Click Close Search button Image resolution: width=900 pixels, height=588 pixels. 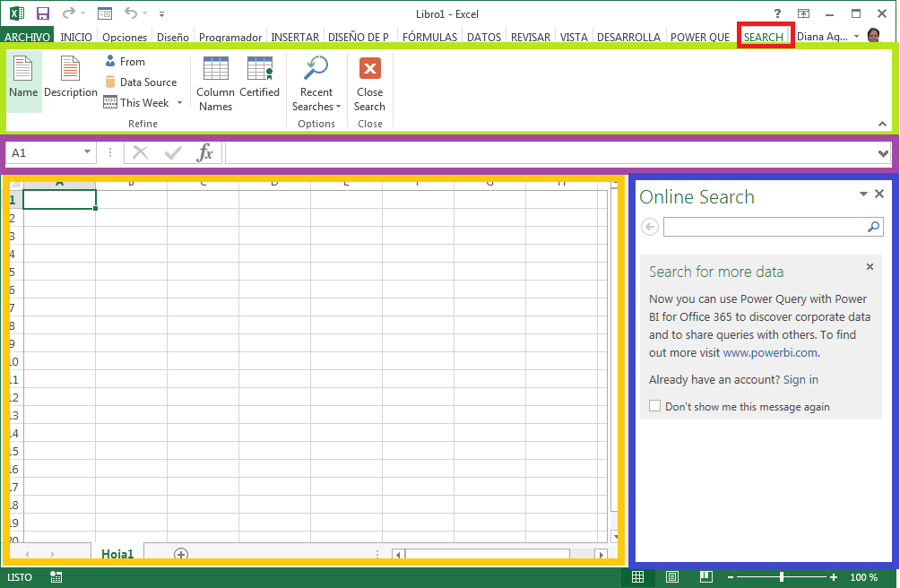(369, 83)
